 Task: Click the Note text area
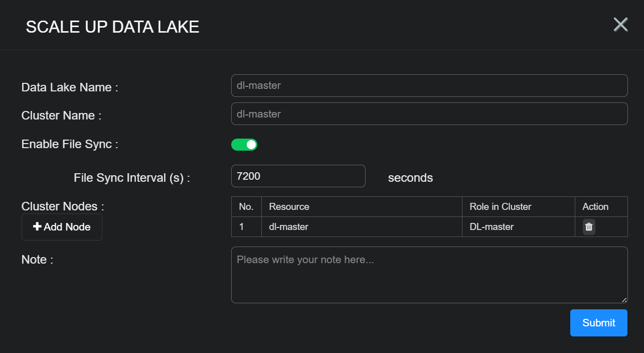click(429, 275)
